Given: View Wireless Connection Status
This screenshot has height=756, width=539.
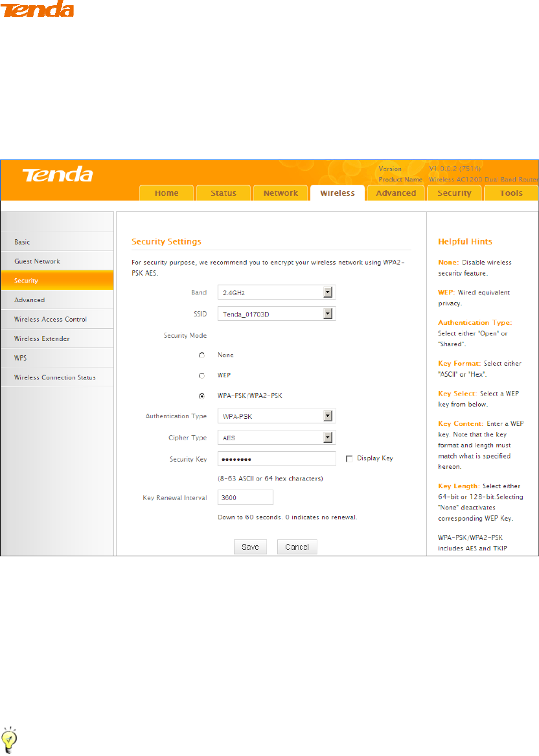Looking at the screenshot, I should pyautogui.click(x=57, y=377).
